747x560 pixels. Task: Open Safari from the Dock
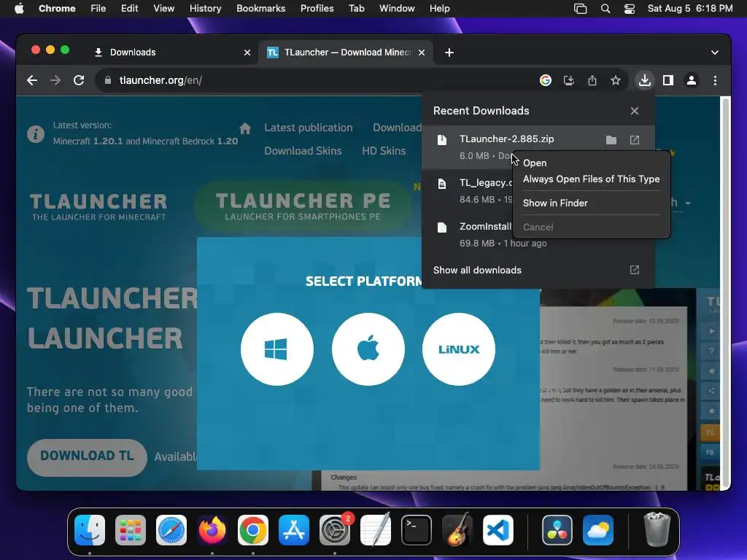point(171,530)
